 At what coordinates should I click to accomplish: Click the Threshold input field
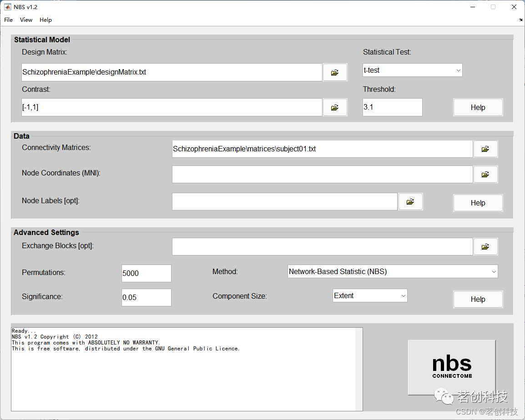tap(392, 107)
